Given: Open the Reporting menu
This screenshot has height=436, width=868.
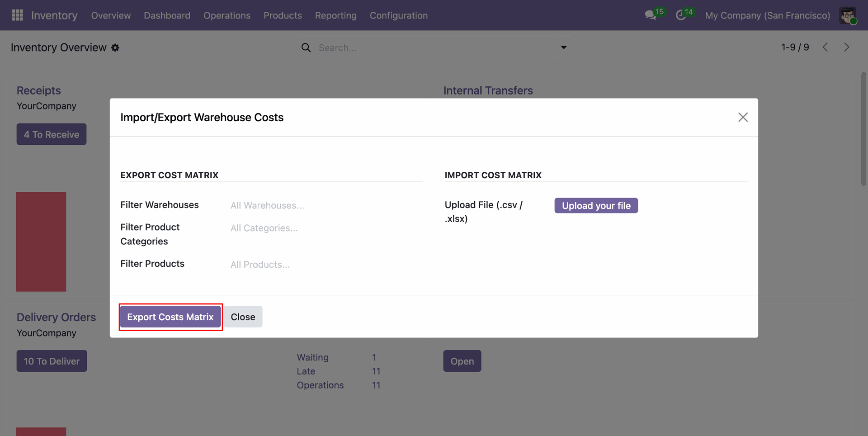Looking at the screenshot, I should [336, 15].
